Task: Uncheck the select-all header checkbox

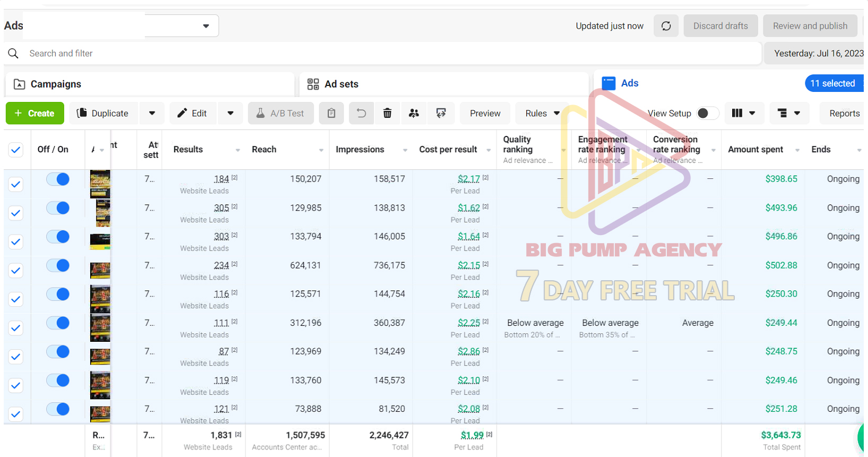Action: (x=16, y=150)
